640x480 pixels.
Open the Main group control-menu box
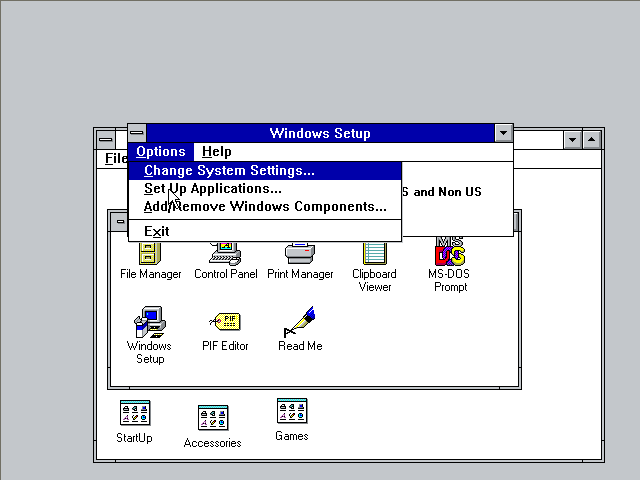coord(120,222)
